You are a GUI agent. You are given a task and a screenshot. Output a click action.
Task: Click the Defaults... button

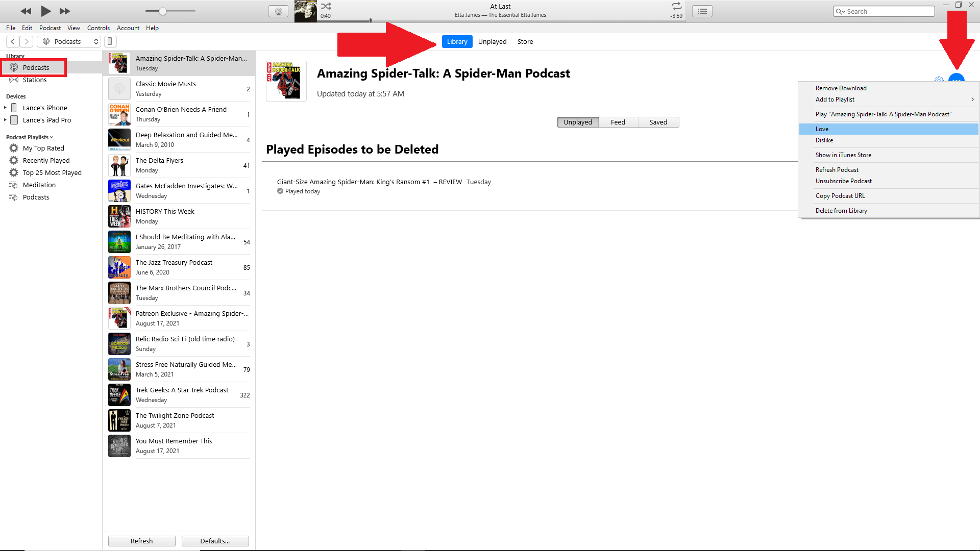click(x=215, y=541)
